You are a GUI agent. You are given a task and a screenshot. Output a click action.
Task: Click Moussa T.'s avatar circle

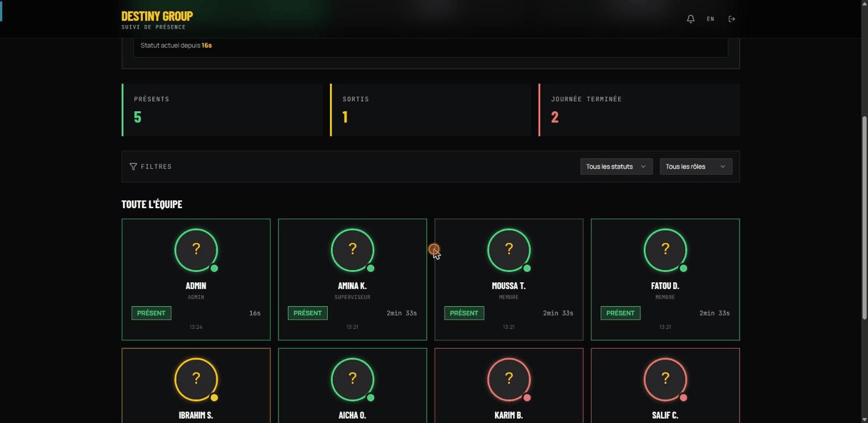click(x=509, y=250)
